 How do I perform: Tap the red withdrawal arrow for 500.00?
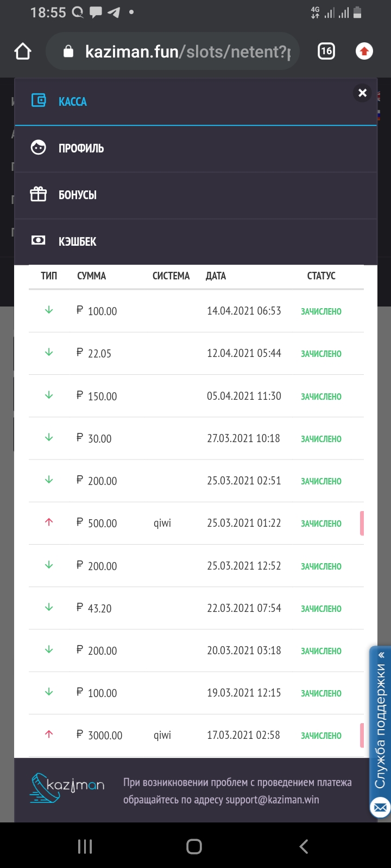49,522
